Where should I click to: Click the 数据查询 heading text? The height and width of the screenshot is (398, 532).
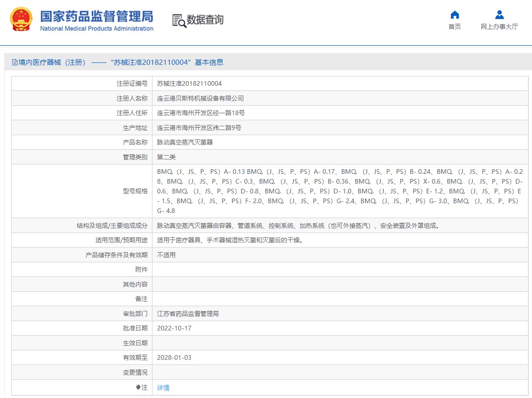[205, 20]
